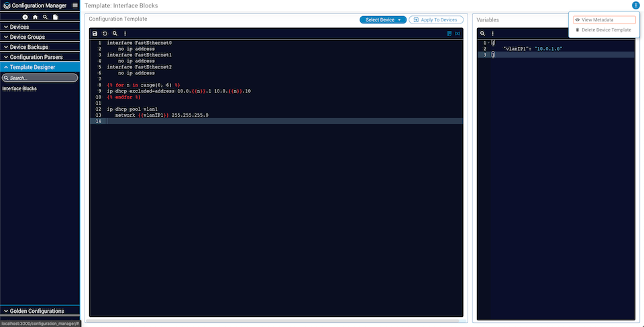This screenshot has height=327, width=644.
Task: Click the save icon in template editor
Action: pos(95,33)
